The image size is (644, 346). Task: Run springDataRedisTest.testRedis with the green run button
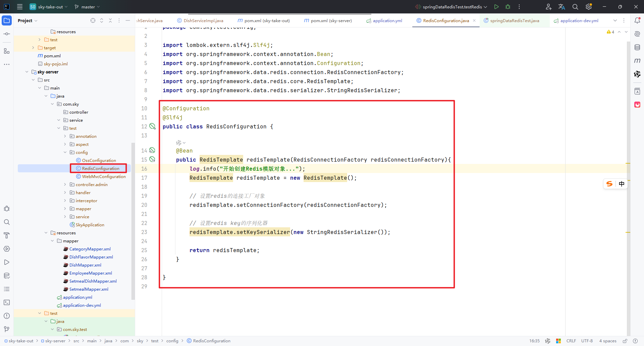(x=497, y=7)
